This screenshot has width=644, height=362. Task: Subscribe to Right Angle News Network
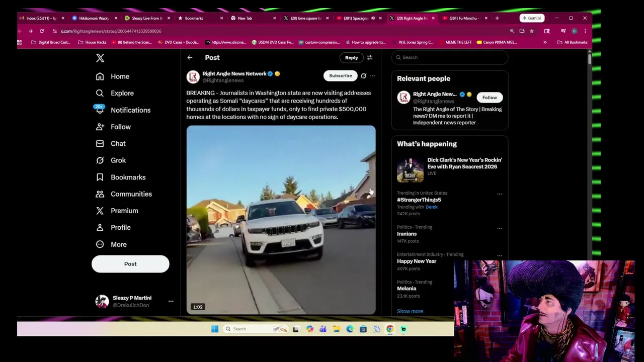pos(341,75)
